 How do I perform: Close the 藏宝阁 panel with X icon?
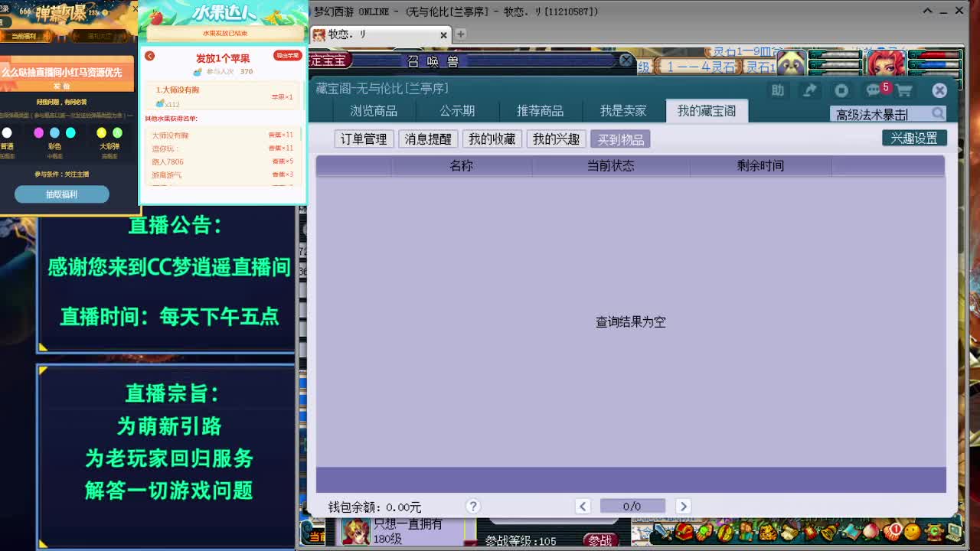tap(939, 90)
